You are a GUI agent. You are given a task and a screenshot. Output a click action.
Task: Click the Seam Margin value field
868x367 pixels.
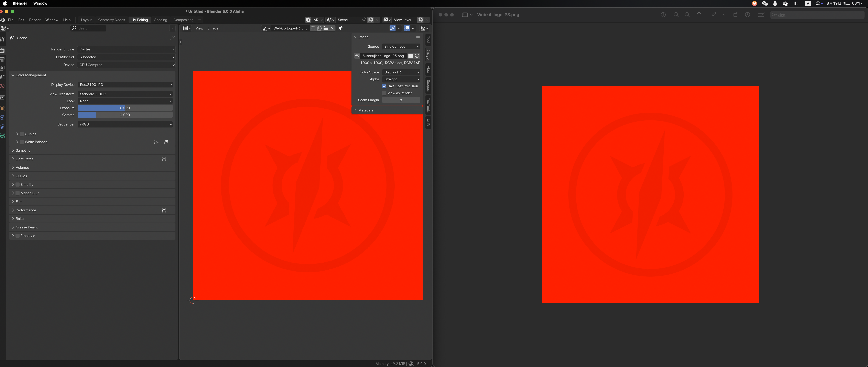click(x=401, y=100)
